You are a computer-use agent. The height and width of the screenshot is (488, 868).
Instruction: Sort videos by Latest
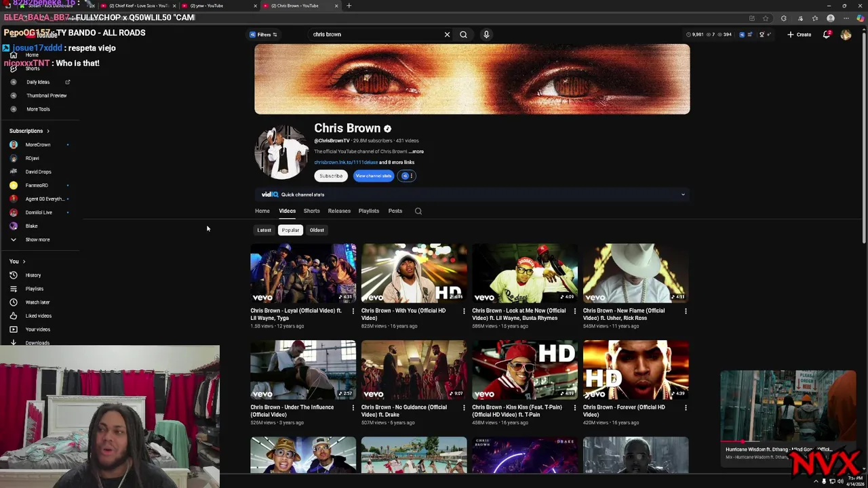[x=264, y=230]
